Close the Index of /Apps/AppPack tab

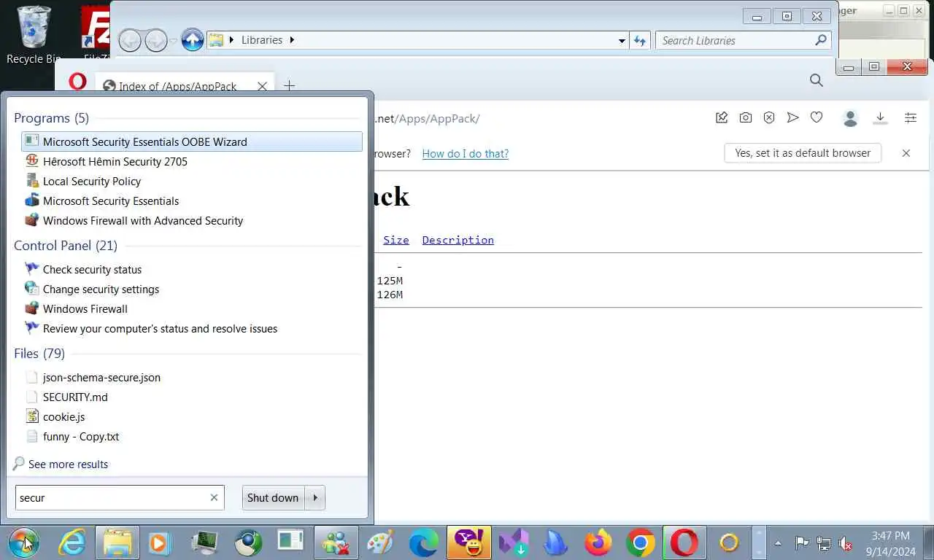click(262, 86)
